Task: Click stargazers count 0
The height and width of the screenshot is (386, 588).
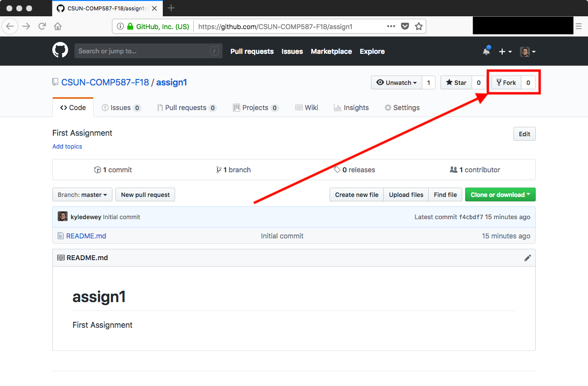Action: [x=478, y=82]
